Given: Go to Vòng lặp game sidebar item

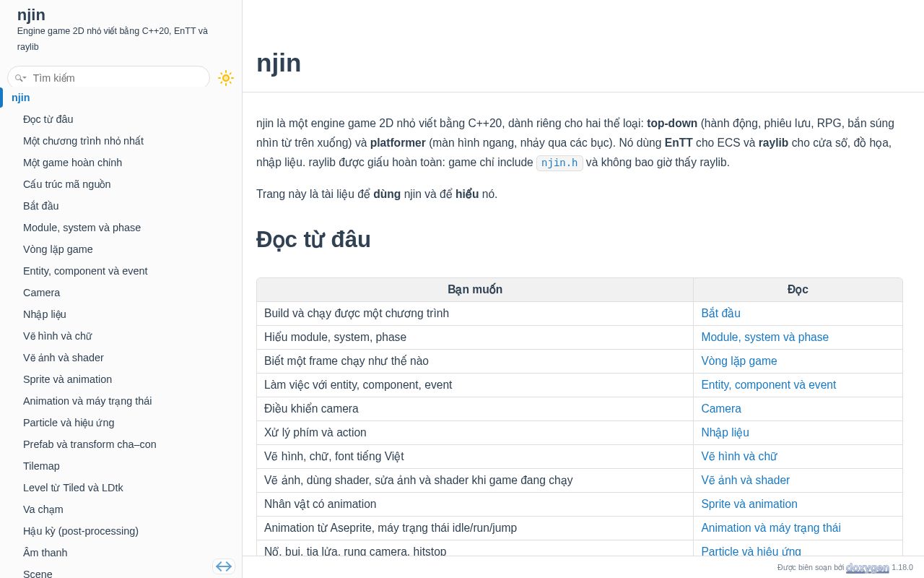Looking at the screenshot, I should click(x=58, y=249).
